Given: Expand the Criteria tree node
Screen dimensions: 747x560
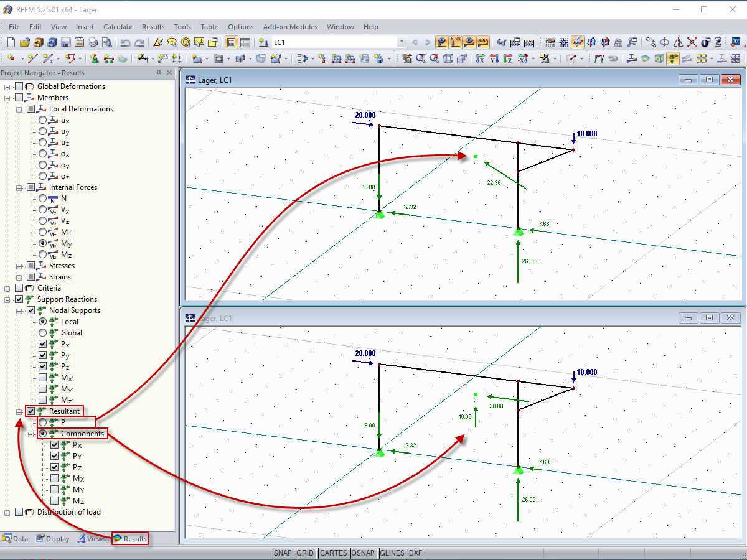Looking at the screenshot, I should pos(7,288).
